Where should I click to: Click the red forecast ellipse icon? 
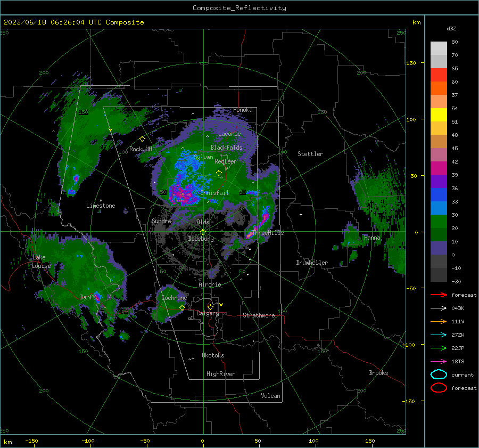439,388
